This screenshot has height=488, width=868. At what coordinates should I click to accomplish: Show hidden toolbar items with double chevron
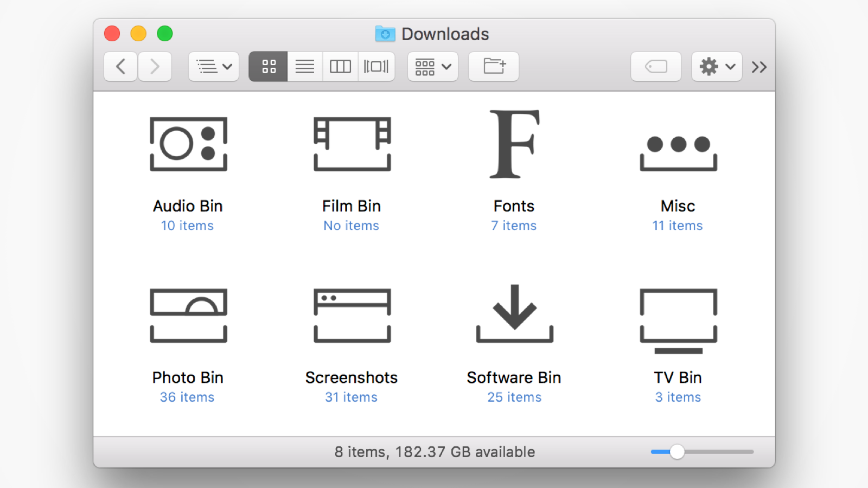[x=759, y=67]
